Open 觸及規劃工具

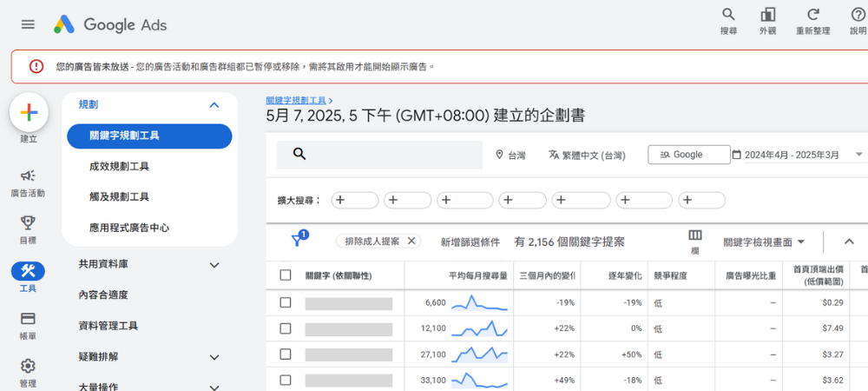coord(119,196)
